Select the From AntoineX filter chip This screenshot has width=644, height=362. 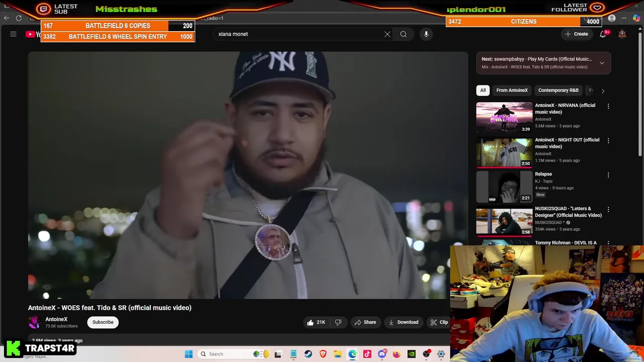[512, 90]
